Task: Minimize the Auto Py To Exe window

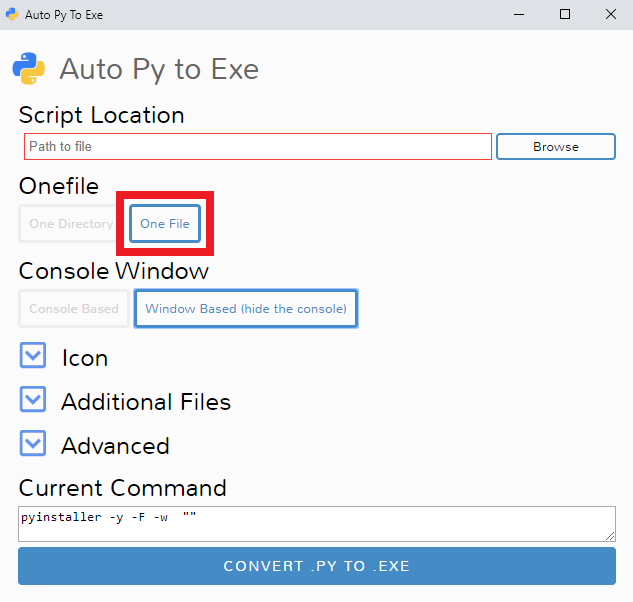Action: [519, 15]
